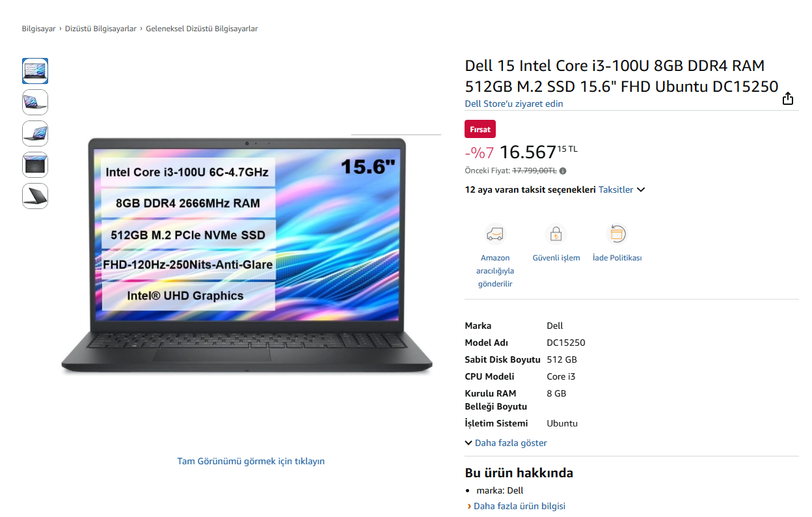Visit the Dell Store link
This screenshot has height=517, width=812.
pyautogui.click(x=514, y=104)
